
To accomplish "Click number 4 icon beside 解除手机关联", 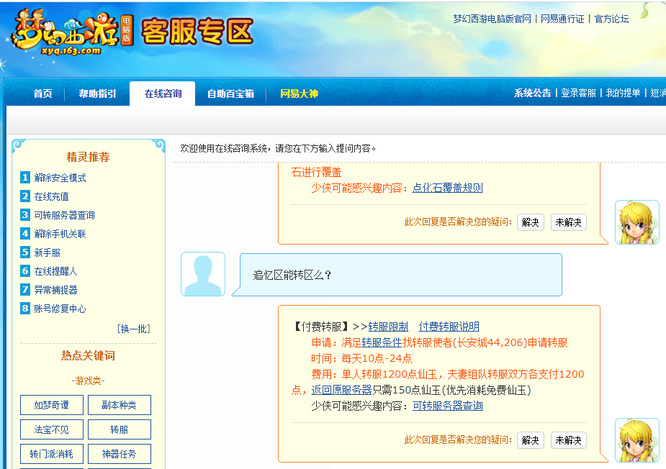I will point(25,233).
